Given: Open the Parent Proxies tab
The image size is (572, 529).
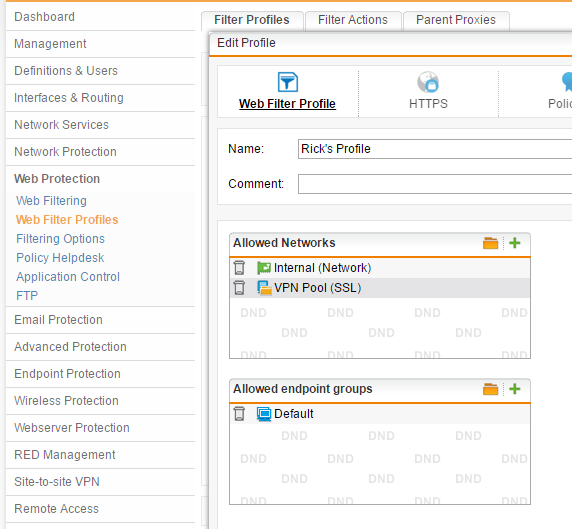Looking at the screenshot, I should (x=456, y=20).
